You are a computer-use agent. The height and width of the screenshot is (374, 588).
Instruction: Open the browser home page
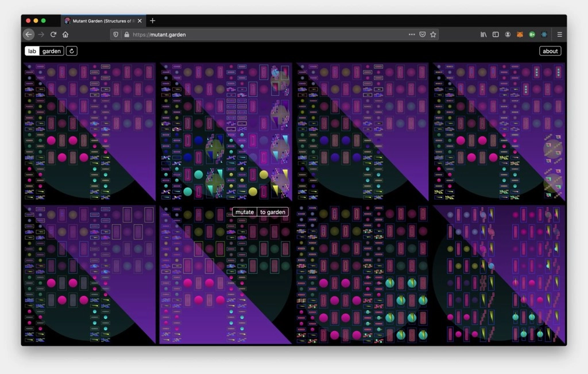65,34
